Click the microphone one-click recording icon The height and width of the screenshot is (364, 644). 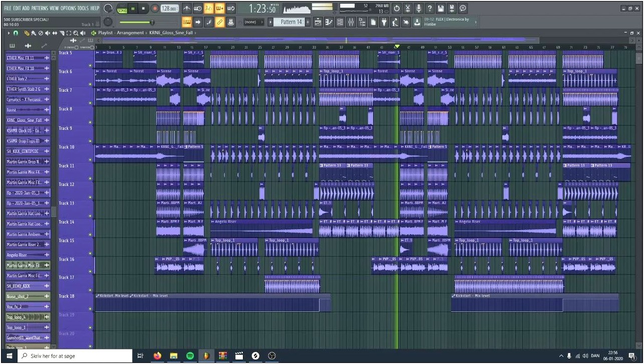419,9
